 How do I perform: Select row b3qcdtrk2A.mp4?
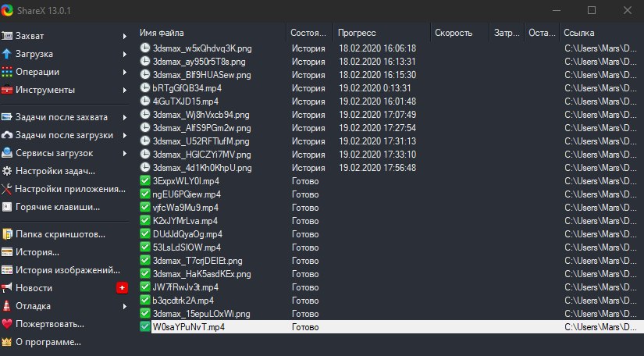(x=390, y=301)
